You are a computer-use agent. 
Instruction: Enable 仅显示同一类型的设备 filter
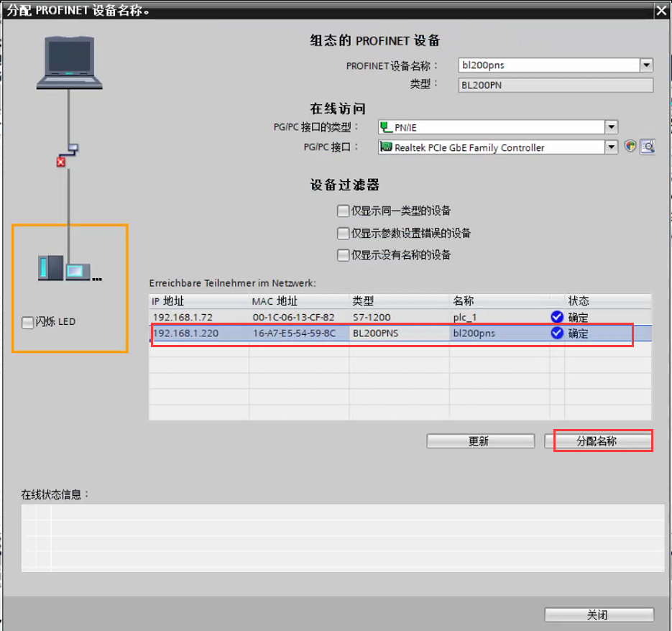(x=343, y=211)
